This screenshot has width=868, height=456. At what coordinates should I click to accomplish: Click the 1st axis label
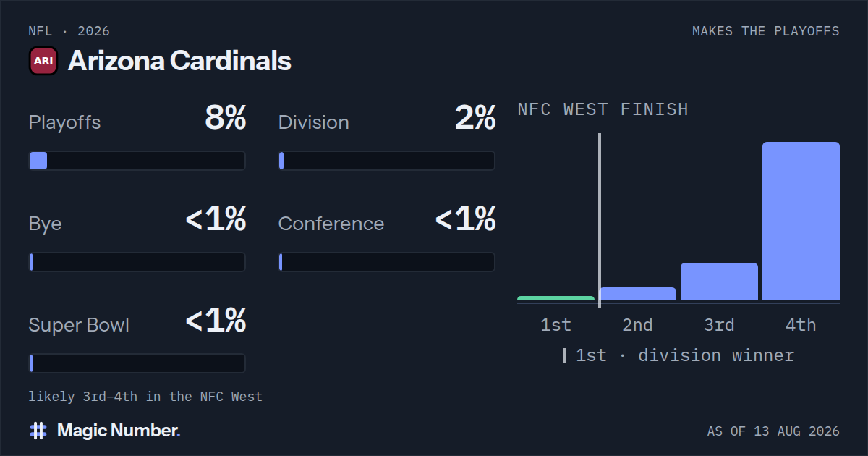tap(556, 325)
